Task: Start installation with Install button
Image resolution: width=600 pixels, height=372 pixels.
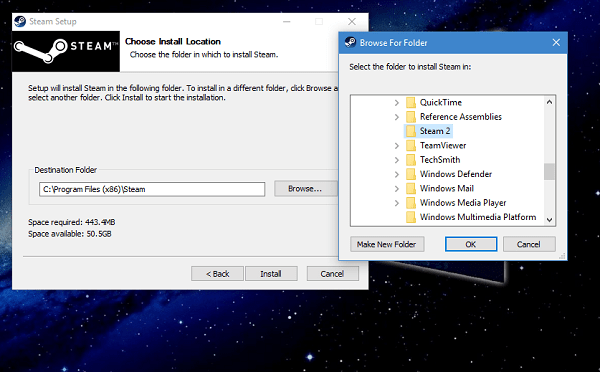Action: pos(271,274)
